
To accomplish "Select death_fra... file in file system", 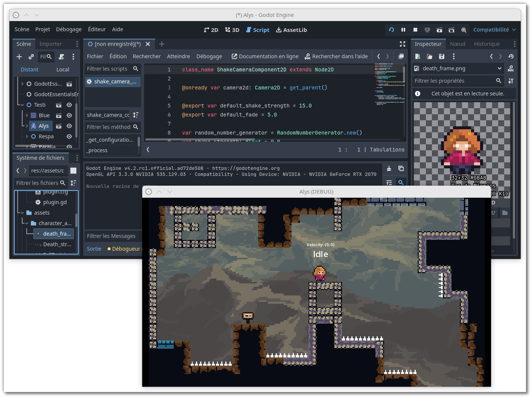I will [53, 234].
